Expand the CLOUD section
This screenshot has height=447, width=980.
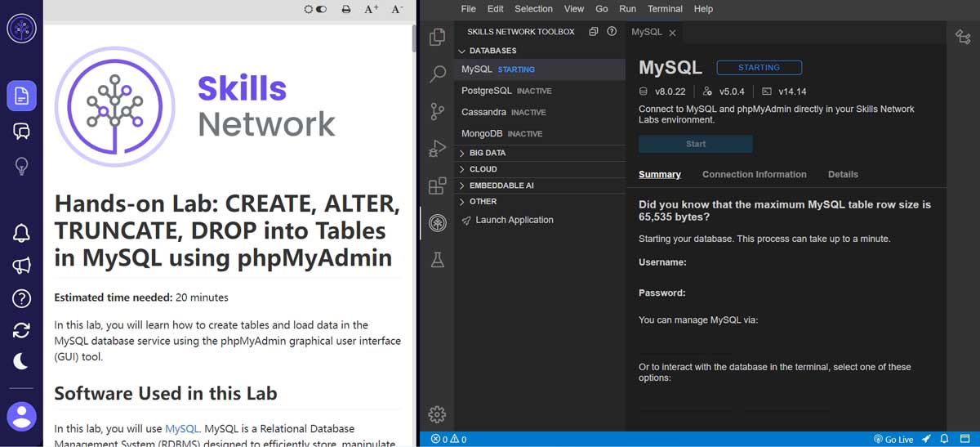click(x=541, y=169)
